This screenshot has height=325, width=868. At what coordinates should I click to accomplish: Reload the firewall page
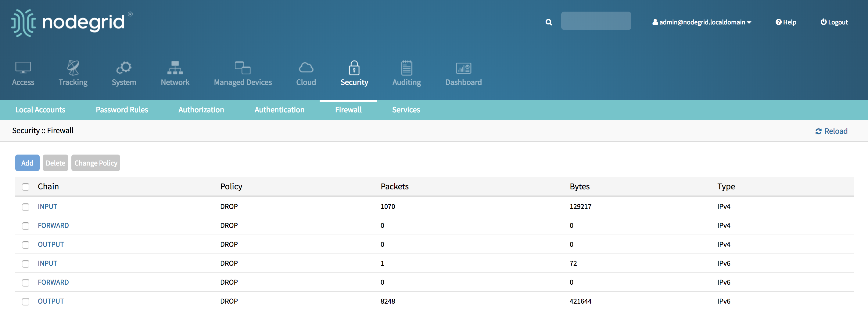tap(831, 131)
